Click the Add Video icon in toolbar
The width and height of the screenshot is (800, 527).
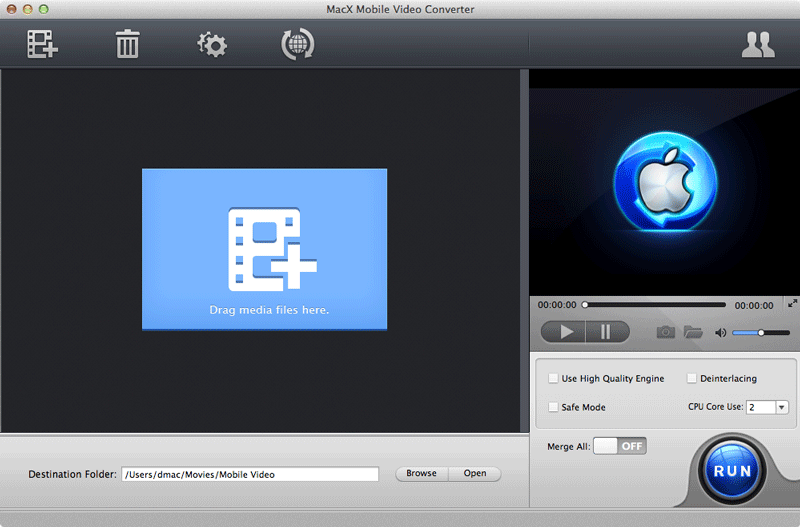tap(42, 44)
